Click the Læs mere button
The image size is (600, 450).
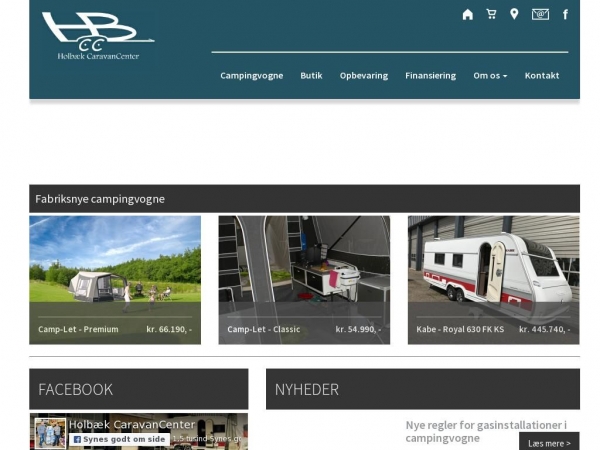point(549,442)
